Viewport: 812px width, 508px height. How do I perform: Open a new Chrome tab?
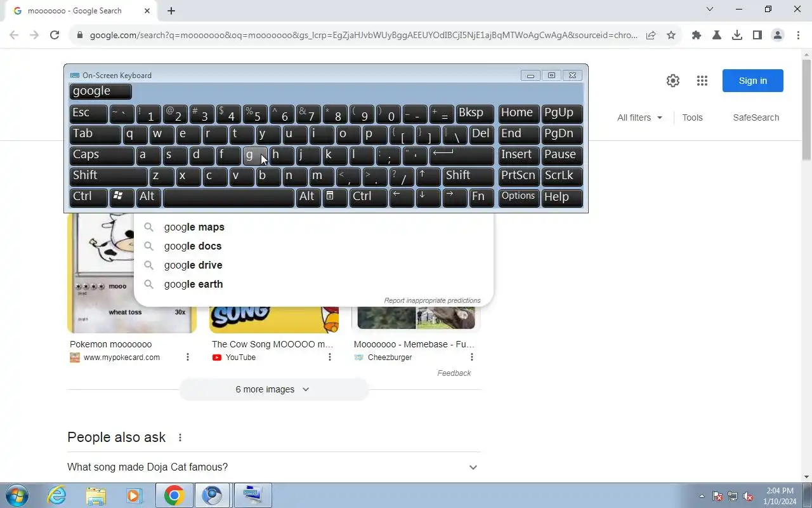click(171, 11)
